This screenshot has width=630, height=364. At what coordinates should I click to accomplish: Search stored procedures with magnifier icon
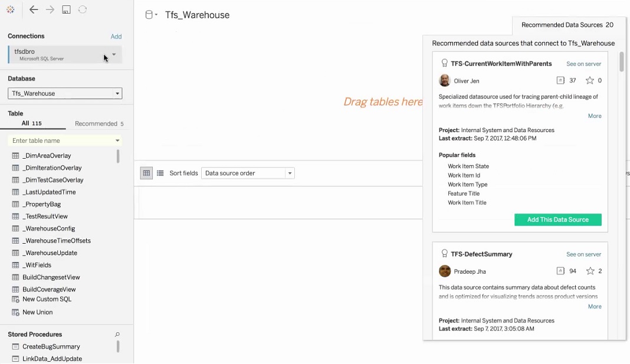pos(117,335)
